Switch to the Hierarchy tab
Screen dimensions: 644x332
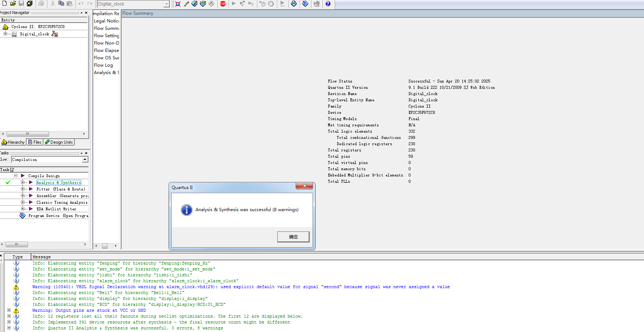click(13, 142)
